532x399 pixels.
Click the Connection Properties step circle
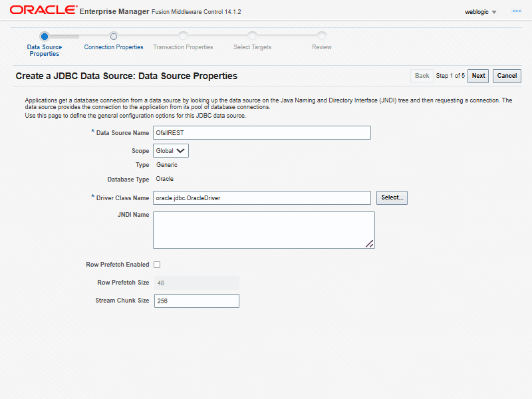point(114,37)
